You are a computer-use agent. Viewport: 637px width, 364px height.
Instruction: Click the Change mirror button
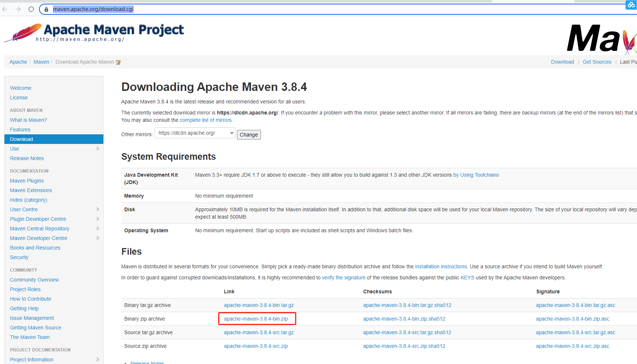249,135
